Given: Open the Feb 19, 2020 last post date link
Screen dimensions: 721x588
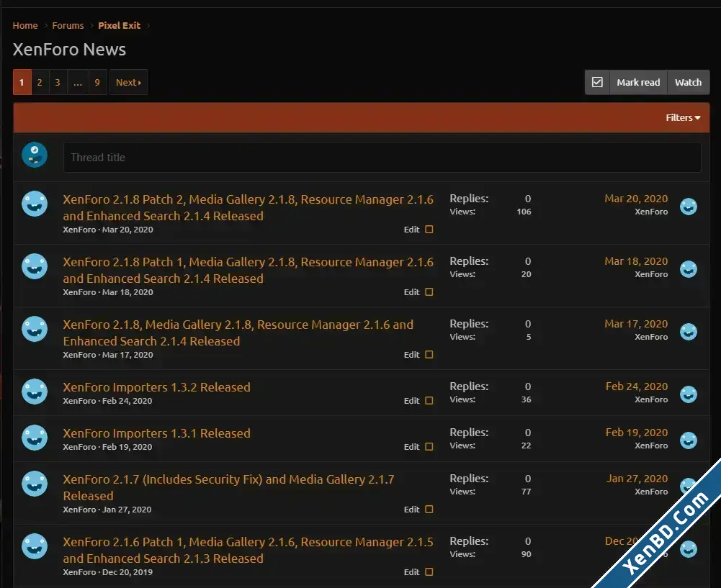Looking at the screenshot, I should [x=637, y=433].
